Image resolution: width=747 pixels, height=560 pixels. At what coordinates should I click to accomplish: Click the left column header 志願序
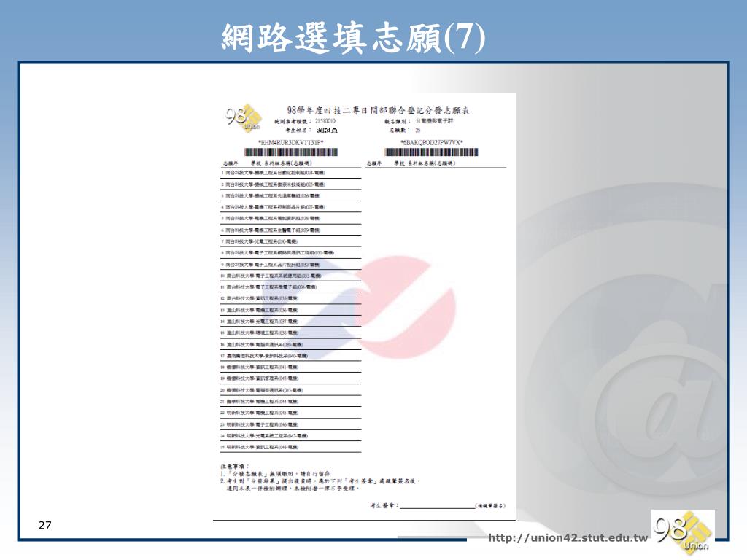231,163
